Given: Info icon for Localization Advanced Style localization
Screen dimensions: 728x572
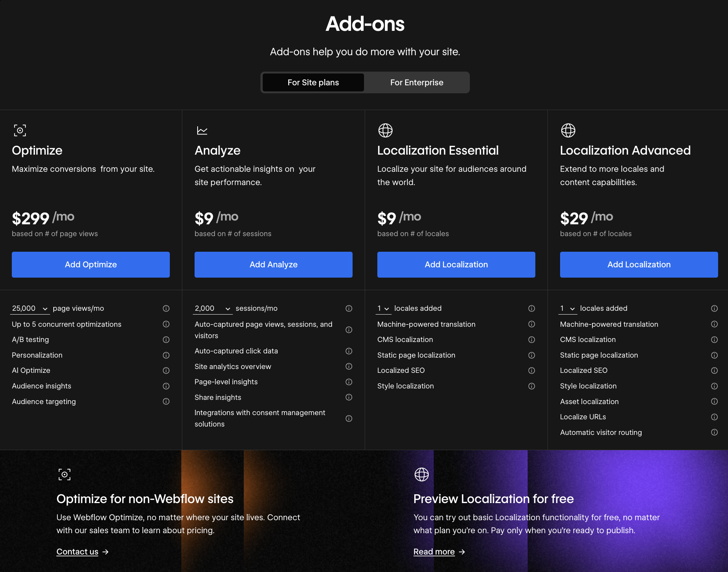Looking at the screenshot, I should click(714, 386).
